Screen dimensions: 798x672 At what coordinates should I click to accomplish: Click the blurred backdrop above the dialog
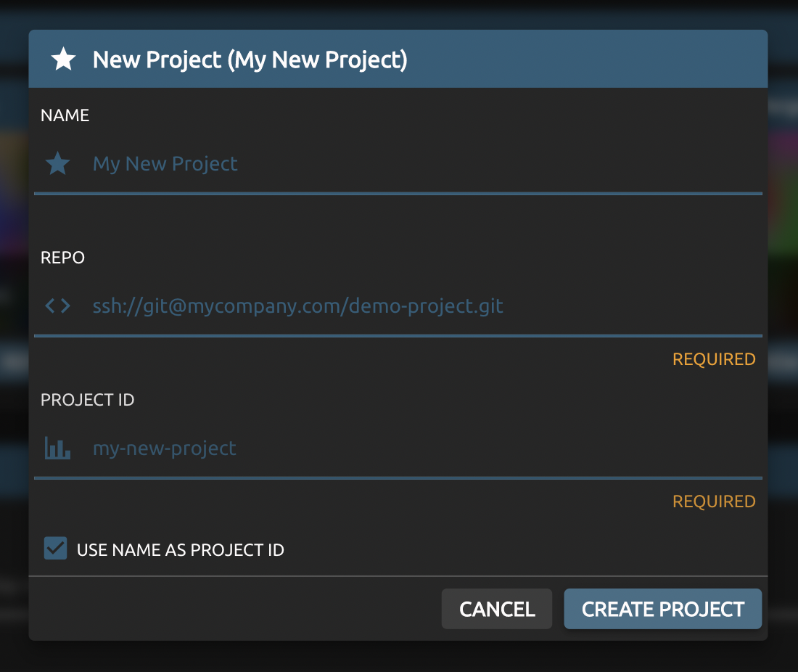[x=399, y=13]
